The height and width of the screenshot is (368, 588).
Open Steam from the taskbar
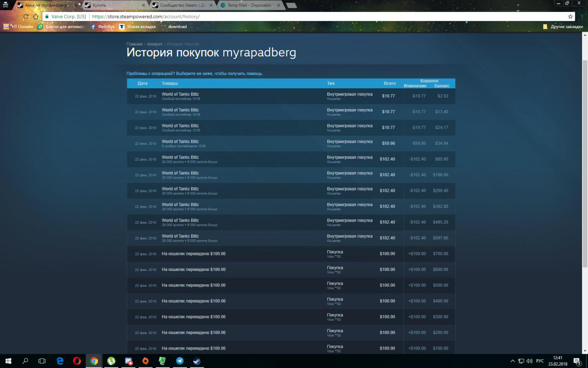pos(197,361)
